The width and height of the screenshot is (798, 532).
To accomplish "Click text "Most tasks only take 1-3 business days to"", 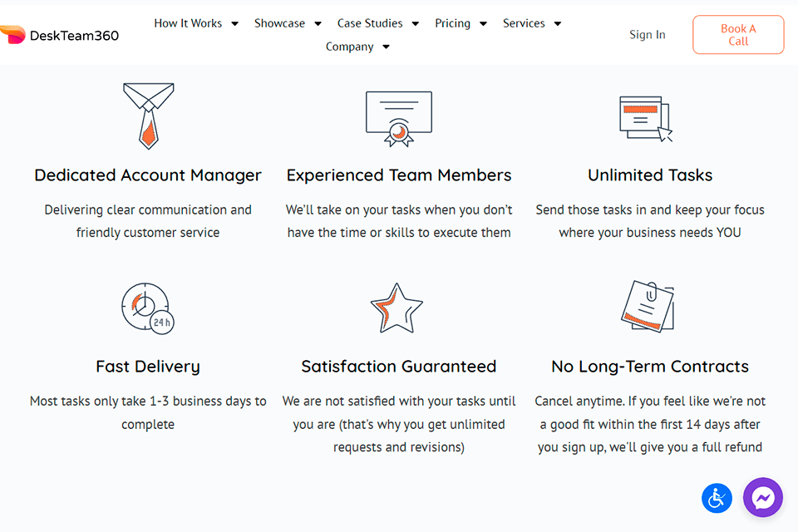I will coord(148,401).
